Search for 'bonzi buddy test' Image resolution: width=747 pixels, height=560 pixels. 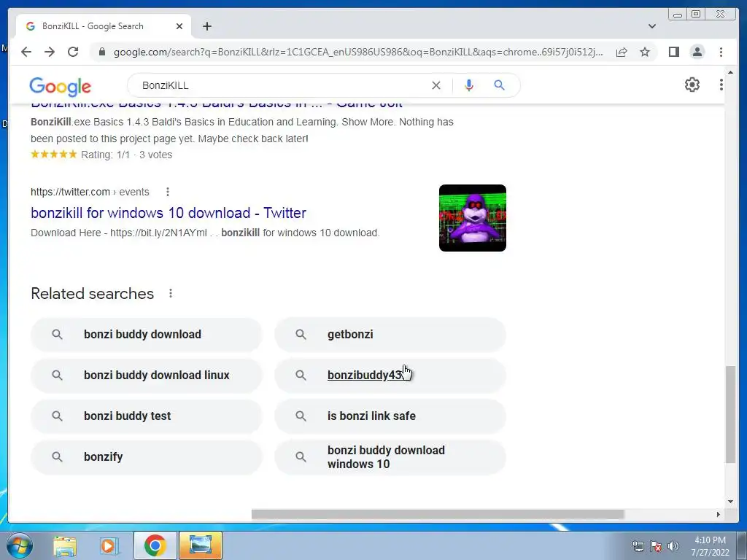[146, 416]
